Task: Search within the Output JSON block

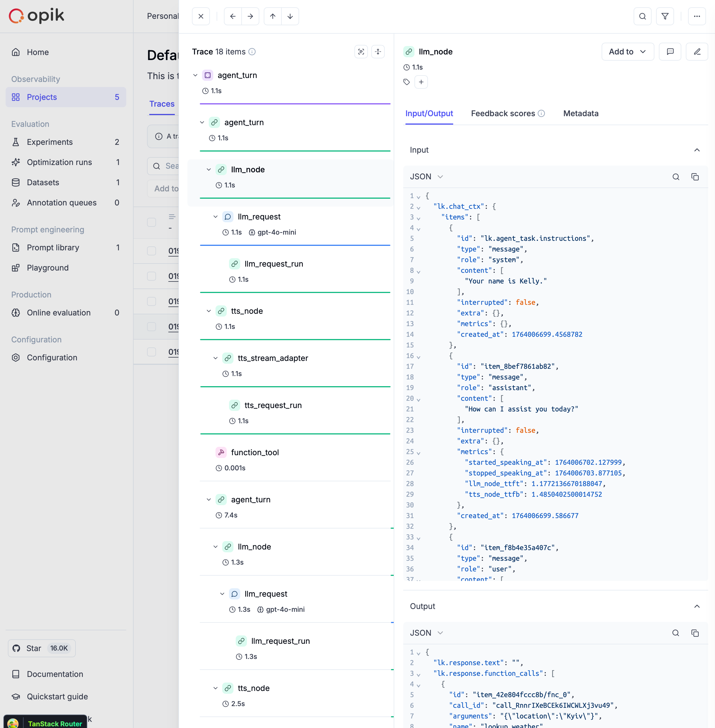Action: 675,633
